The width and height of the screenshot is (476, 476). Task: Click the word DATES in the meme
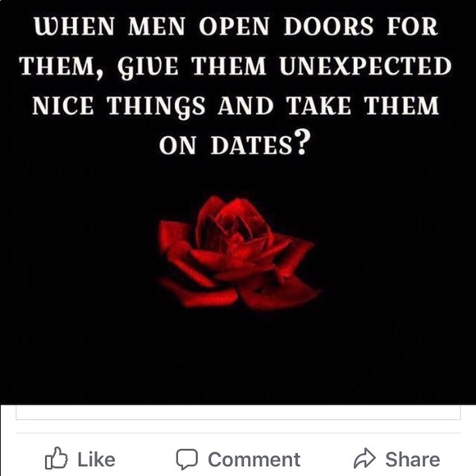tap(251, 145)
